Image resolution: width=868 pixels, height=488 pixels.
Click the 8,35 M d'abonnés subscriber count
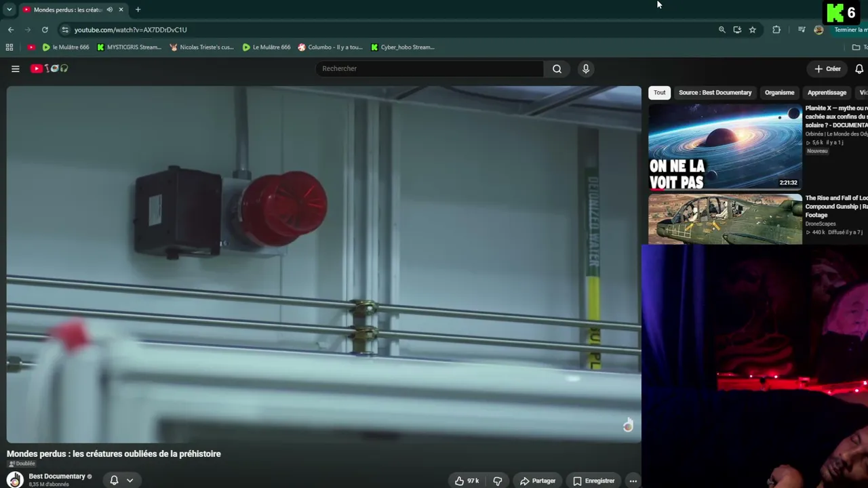[x=49, y=485]
